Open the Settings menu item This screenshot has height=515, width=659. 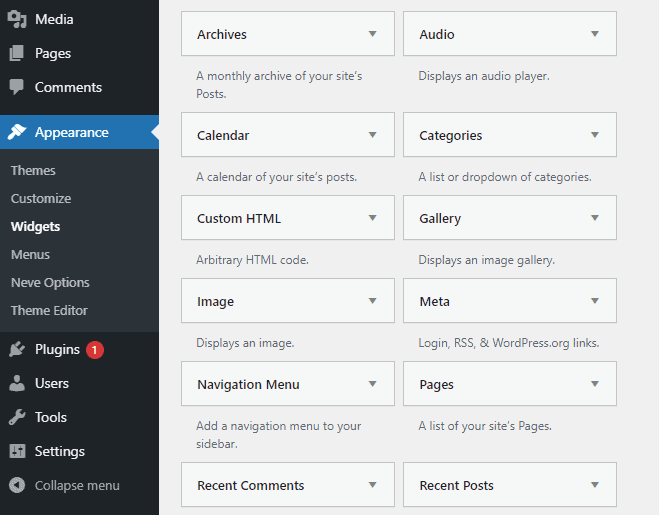tap(79, 451)
